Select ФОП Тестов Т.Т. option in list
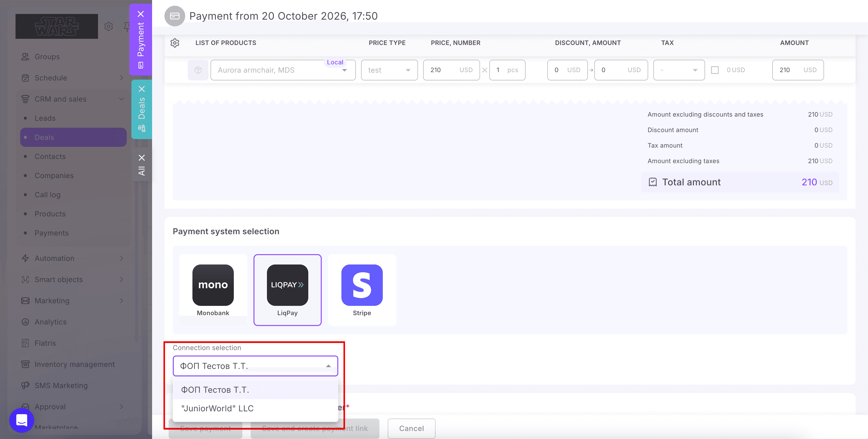868x439 pixels. pos(256,390)
